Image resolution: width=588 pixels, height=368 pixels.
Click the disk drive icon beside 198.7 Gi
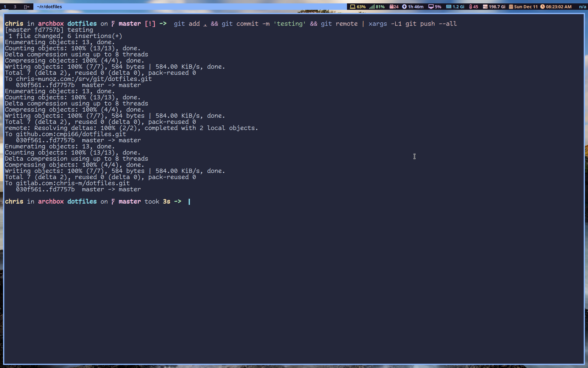tap(485, 7)
